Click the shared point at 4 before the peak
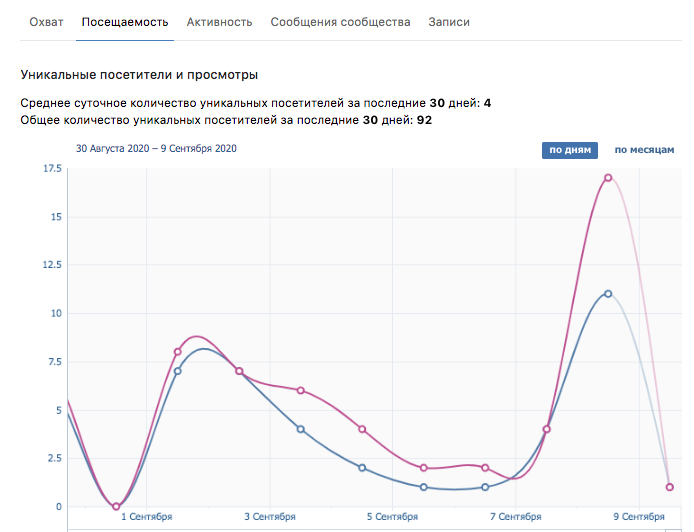The height and width of the screenshot is (532, 694). (x=547, y=429)
